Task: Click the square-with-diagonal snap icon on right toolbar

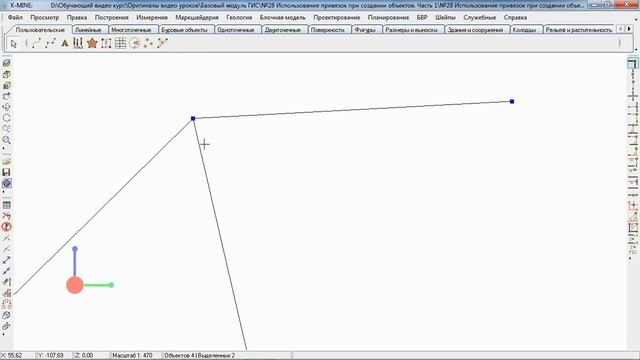Action: (633, 228)
